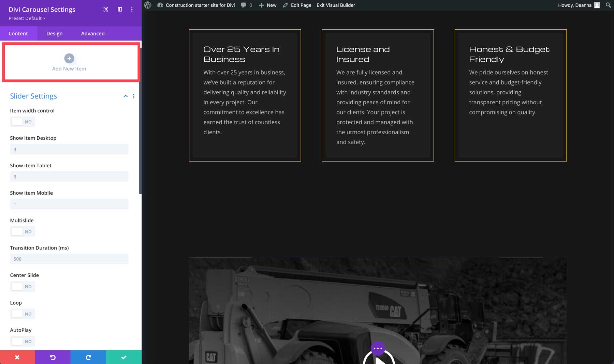
Task: Click the expand modal fullscreen icon
Action: coord(106,10)
